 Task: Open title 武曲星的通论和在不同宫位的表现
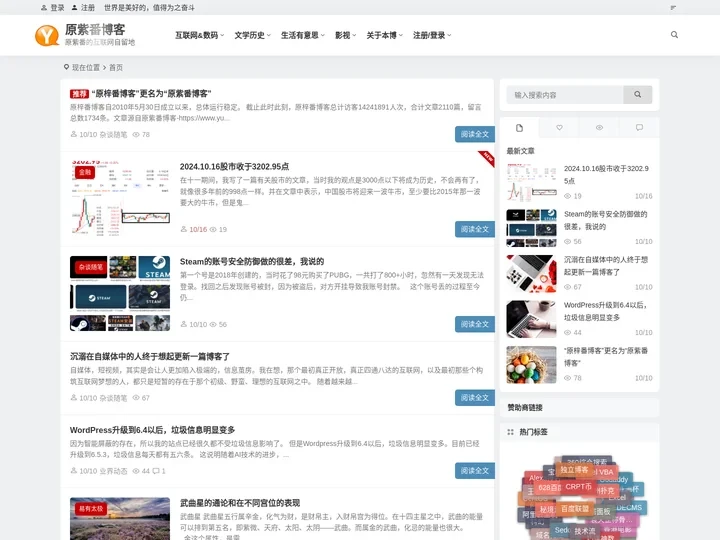click(240, 503)
